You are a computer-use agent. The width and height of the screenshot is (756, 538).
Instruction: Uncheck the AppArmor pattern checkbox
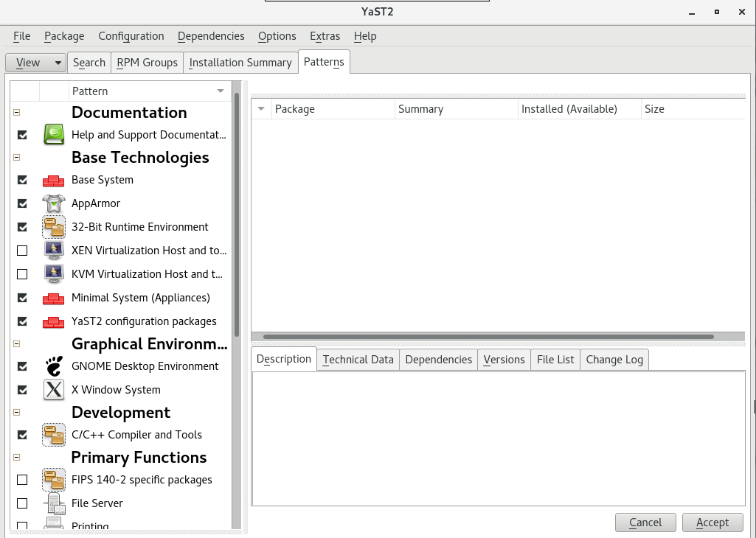(x=22, y=203)
